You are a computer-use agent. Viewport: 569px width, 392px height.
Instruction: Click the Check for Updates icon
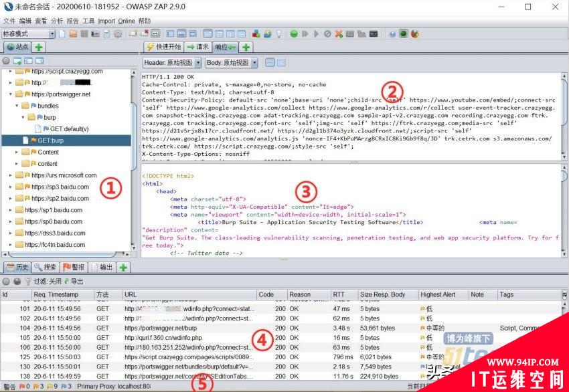(x=268, y=33)
